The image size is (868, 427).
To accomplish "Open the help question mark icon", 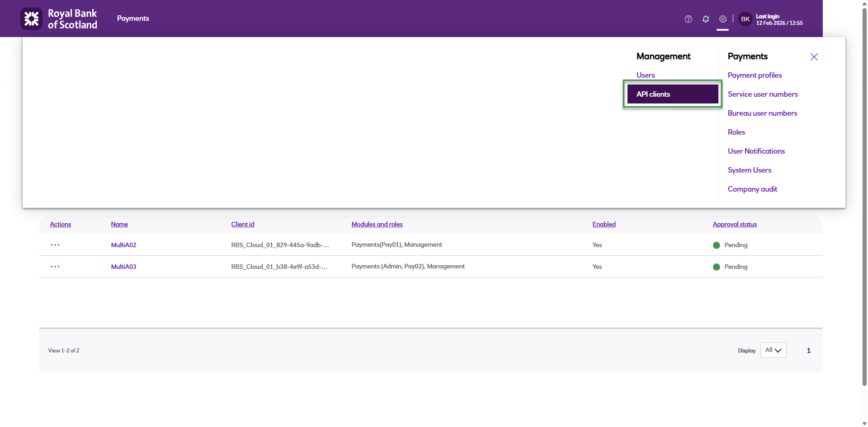I will point(689,19).
